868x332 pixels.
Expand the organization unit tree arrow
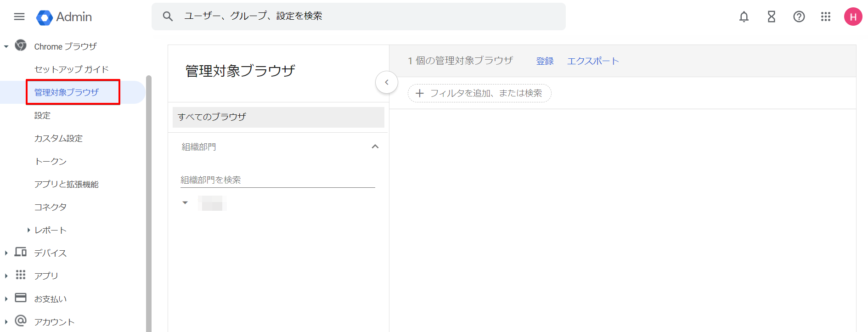click(x=185, y=203)
